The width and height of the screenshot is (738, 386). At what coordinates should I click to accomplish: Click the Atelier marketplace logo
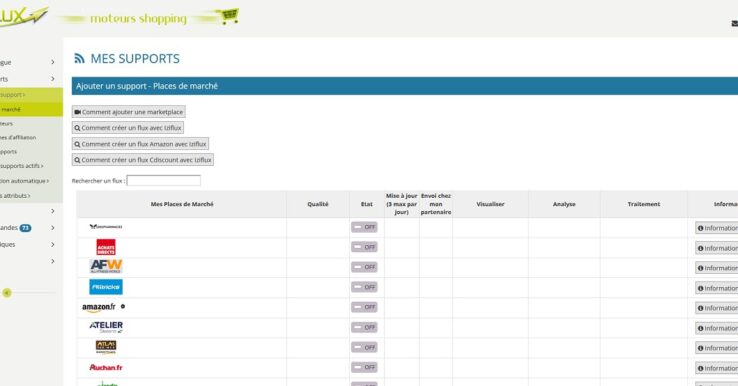[x=106, y=327]
